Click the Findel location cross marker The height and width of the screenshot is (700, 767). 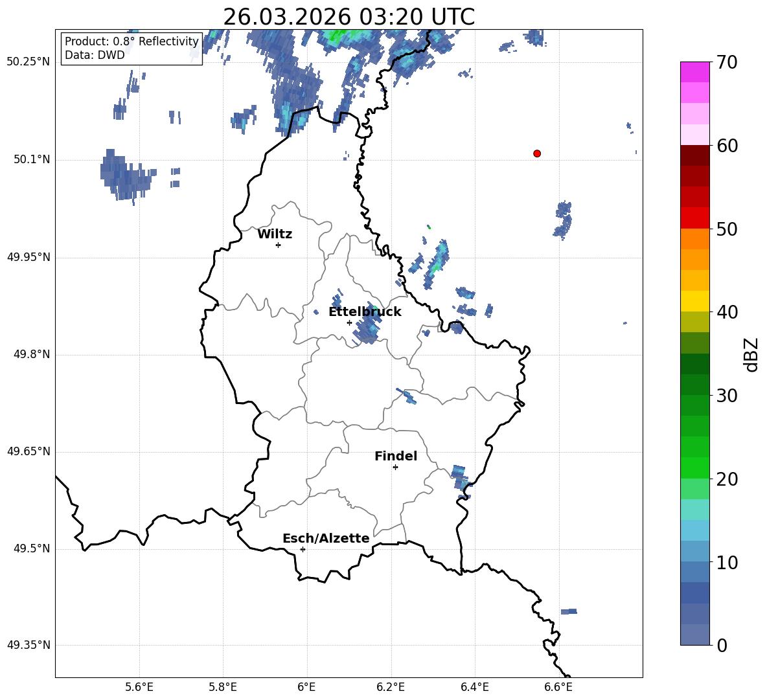[x=395, y=468]
